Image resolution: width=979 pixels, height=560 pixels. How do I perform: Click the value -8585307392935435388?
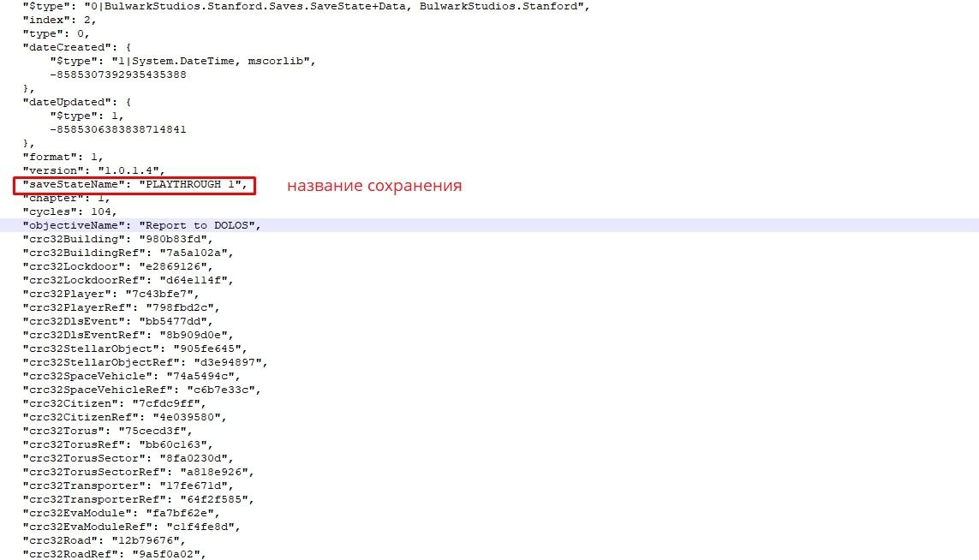click(118, 74)
